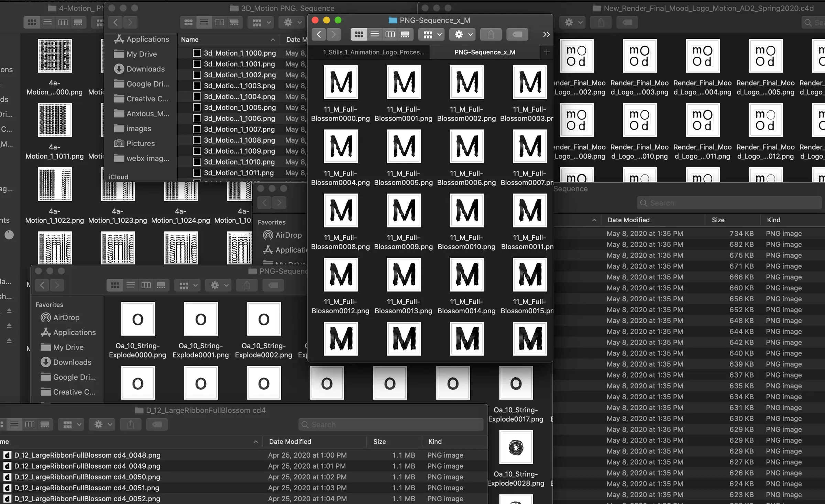The width and height of the screenshot is (825, 504).
Task: Switch 4-Motion window to column view
Action: point(63,23)
